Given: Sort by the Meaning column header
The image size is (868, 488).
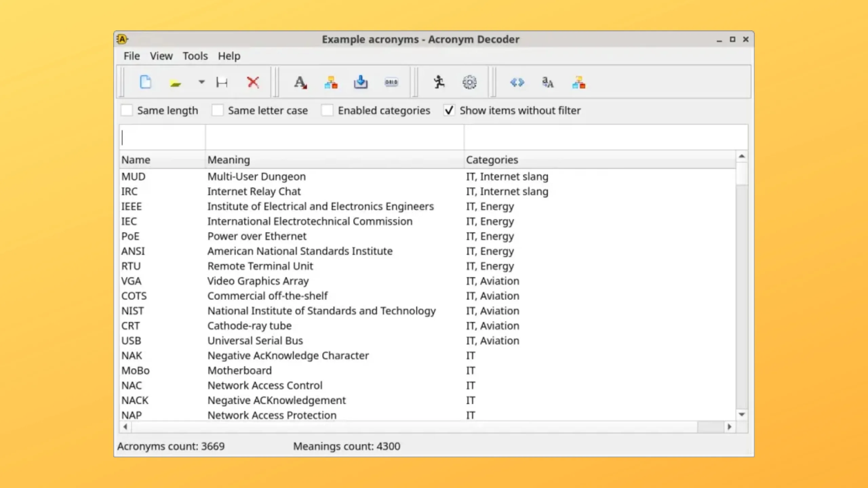Looking at the screenshot, I should [334, 160].
